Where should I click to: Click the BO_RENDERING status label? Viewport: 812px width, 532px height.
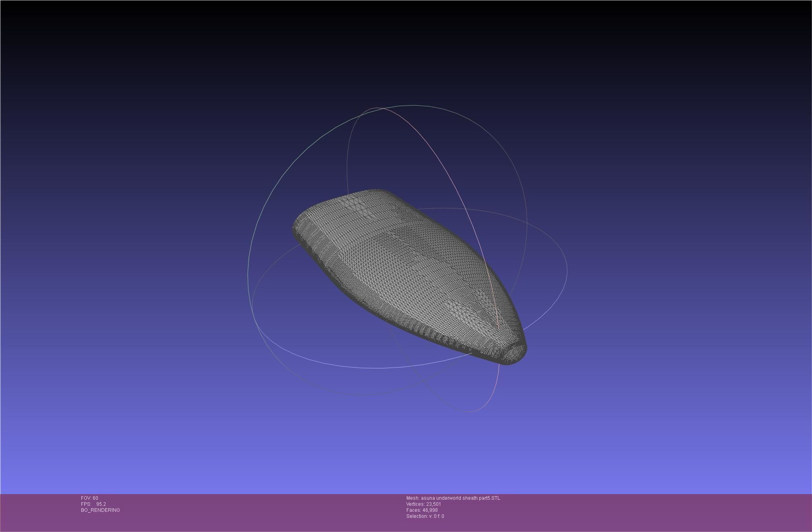[x=100, y=510]
